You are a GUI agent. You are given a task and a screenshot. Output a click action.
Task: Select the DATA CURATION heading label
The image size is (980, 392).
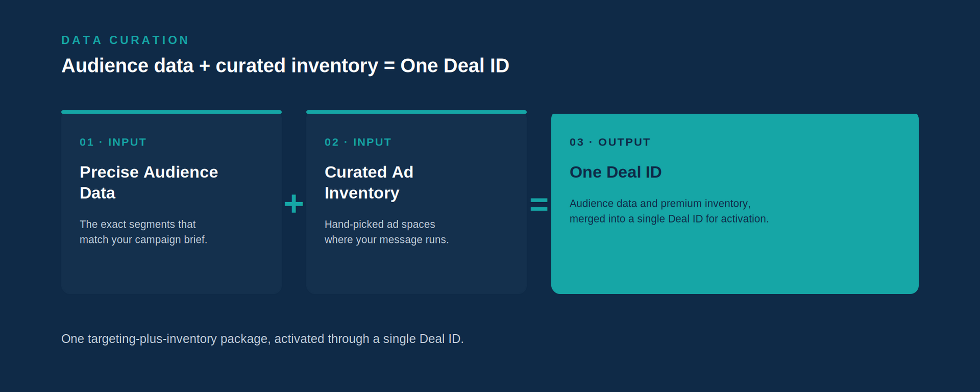125,40
